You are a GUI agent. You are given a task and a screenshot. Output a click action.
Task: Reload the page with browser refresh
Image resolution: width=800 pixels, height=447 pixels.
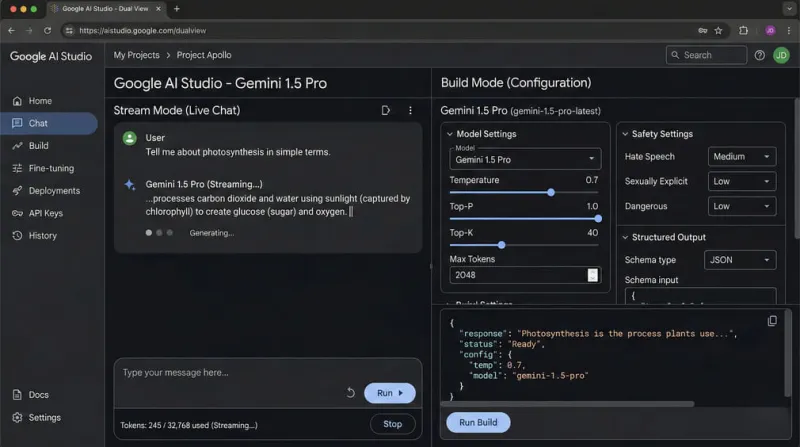[x=47, y=31]
